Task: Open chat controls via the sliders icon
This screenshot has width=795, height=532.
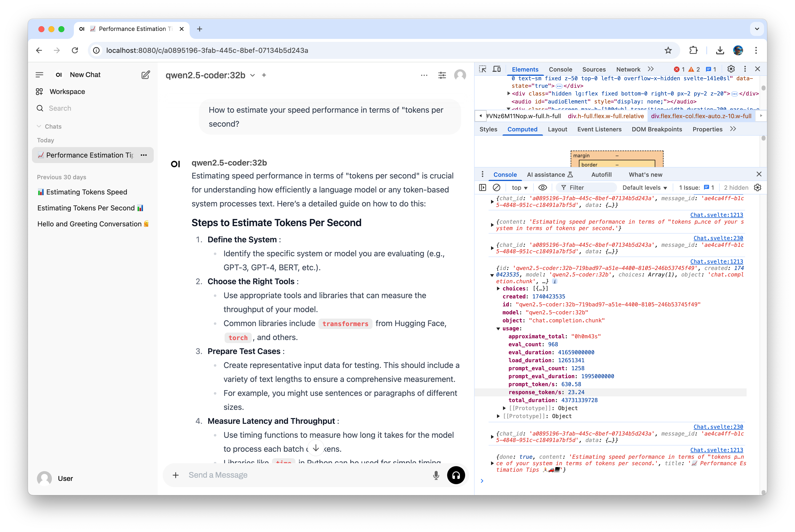Action: tap(442, 75)
